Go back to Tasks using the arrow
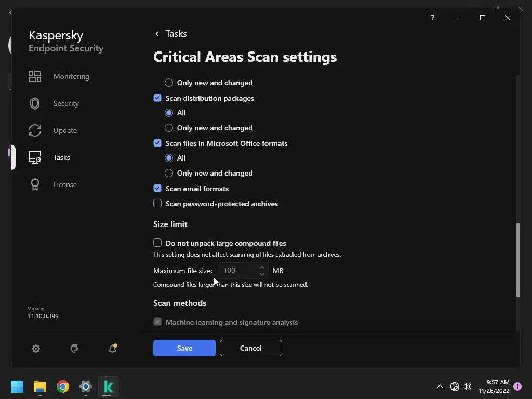The height and width of the screenshot is (399, 532). (157, 34)
